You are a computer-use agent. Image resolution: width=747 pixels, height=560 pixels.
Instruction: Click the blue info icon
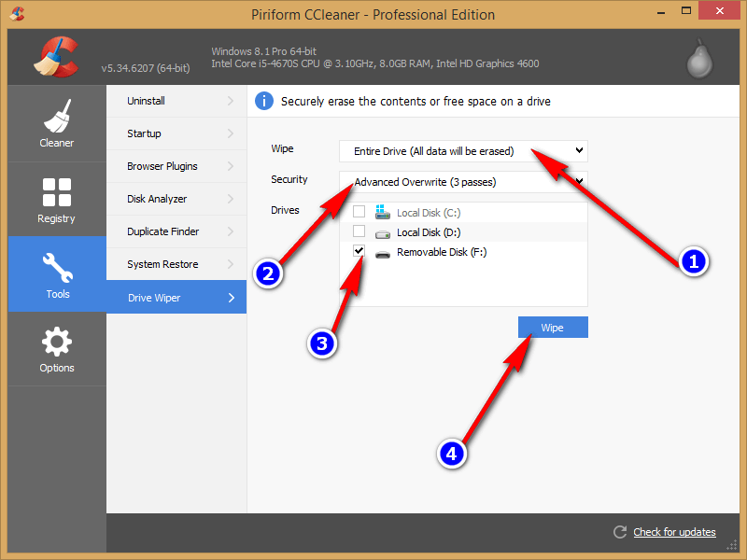click(264, 101)
